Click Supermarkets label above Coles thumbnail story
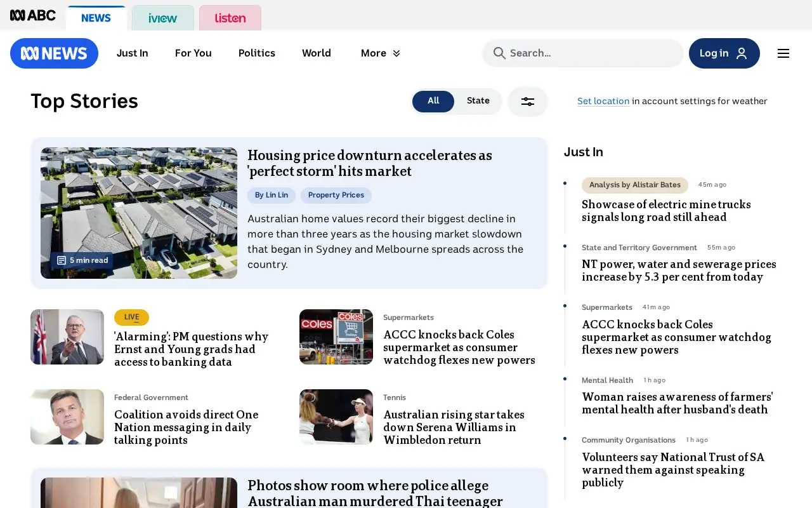 pyautogui.click(x=409, y=317)
